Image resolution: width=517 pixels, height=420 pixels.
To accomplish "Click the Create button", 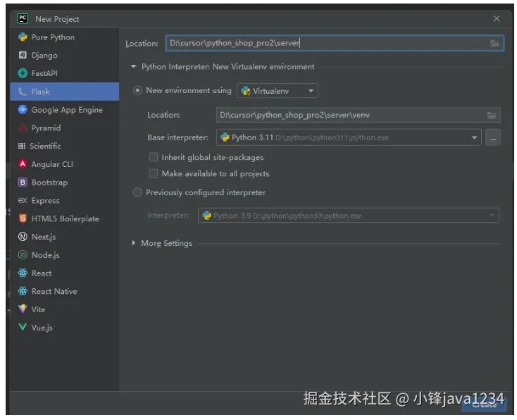I will pyautogui.click(x=484, y=404).
